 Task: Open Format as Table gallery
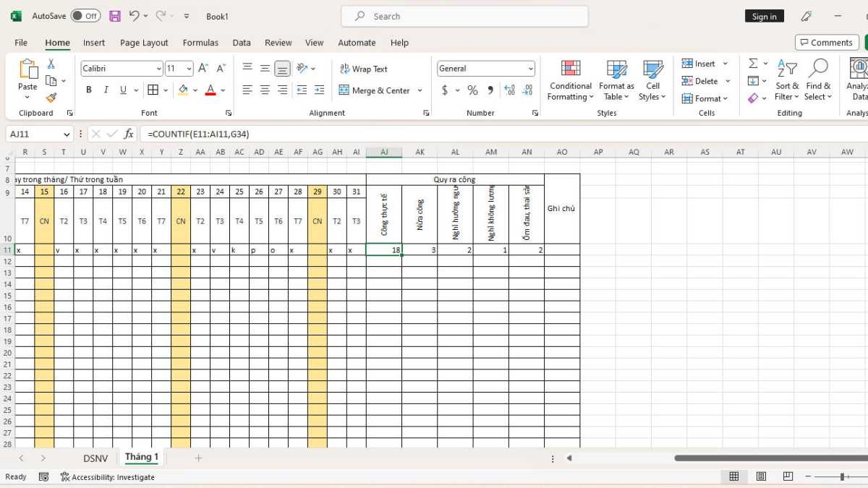point(616,81)
